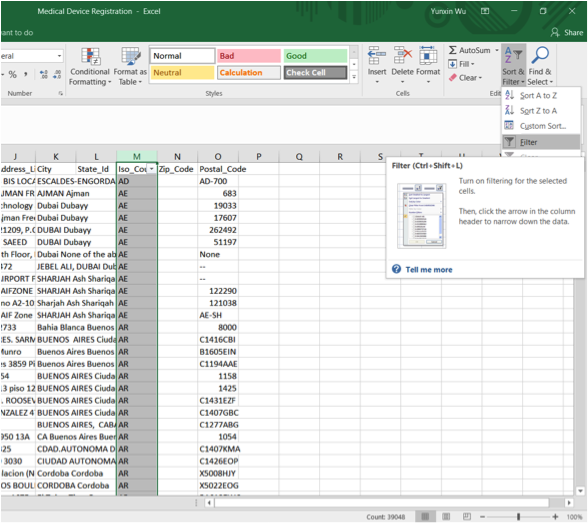Click the Format cells icon
Screen dimensions: 588x523
428,56
